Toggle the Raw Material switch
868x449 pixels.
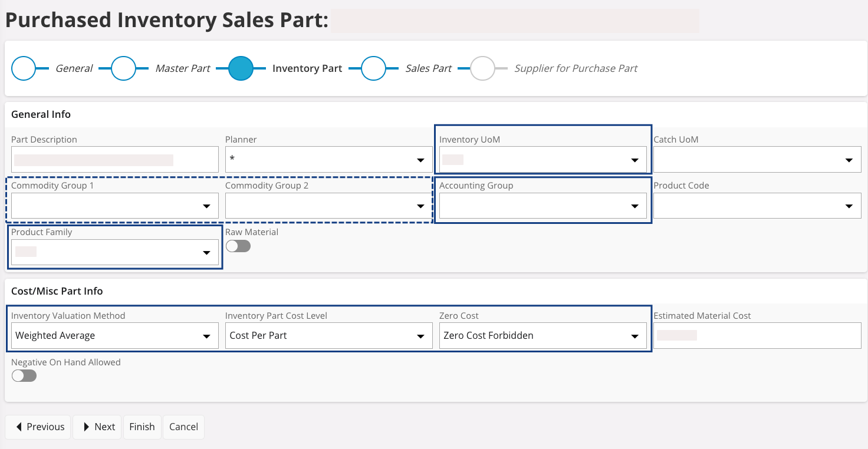click(238, 246)
